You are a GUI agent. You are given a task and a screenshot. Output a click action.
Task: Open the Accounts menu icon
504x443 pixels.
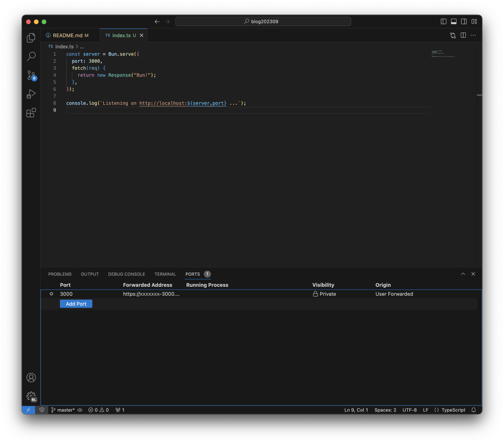tap(31, 378)
